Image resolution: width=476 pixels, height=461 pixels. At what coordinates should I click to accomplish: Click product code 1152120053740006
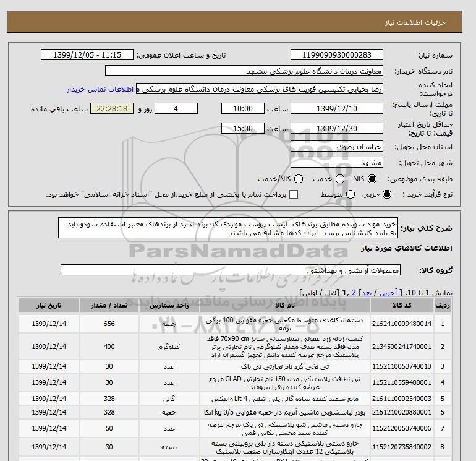click(x=402, y=428)
